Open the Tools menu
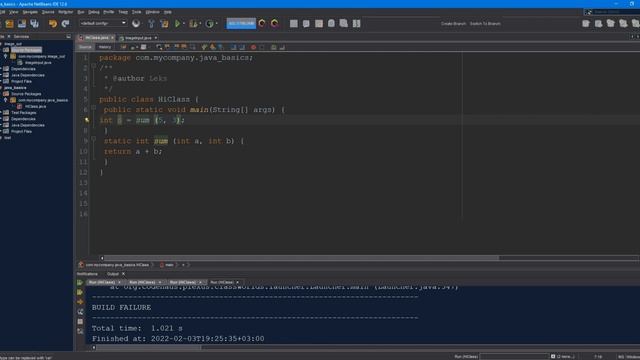 [x=136, y=12]
